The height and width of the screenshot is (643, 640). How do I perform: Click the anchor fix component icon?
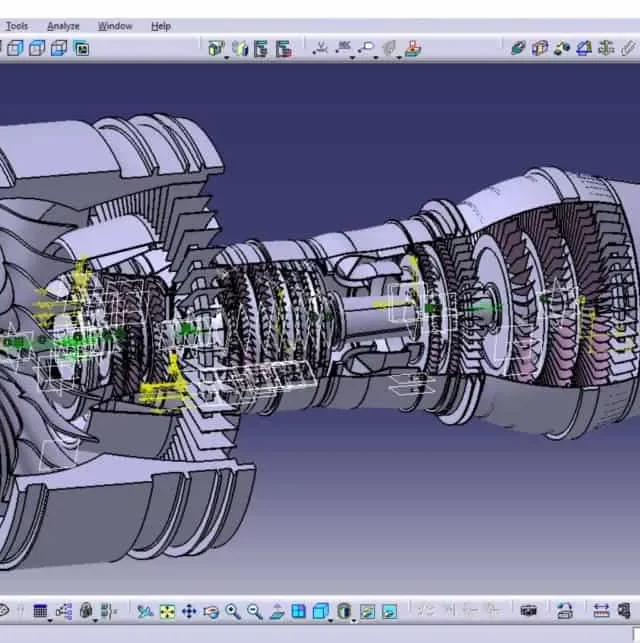tap(606, 48)
